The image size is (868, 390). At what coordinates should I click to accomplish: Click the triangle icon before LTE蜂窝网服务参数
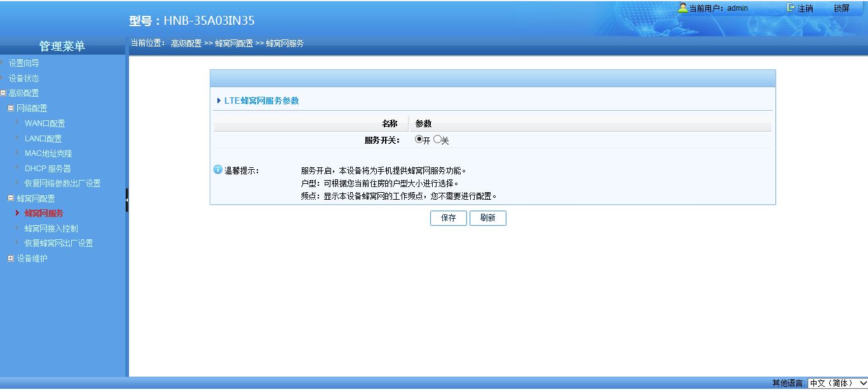coord(219,101)
